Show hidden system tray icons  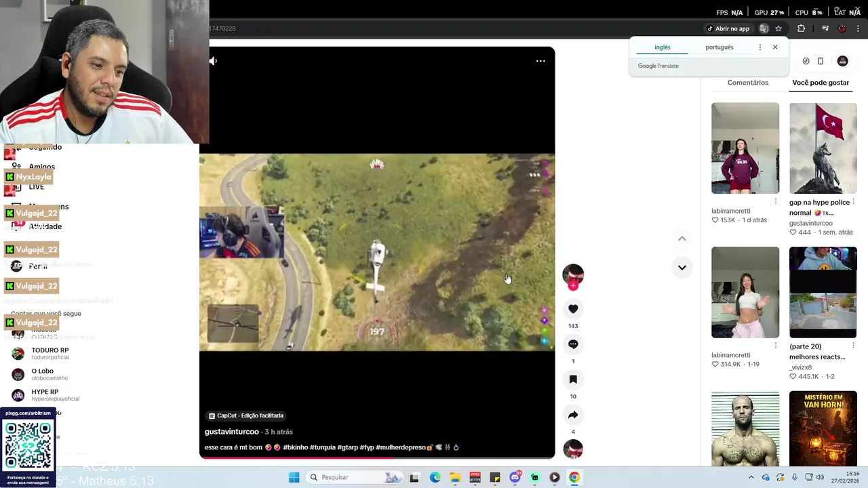click(751, 477)
